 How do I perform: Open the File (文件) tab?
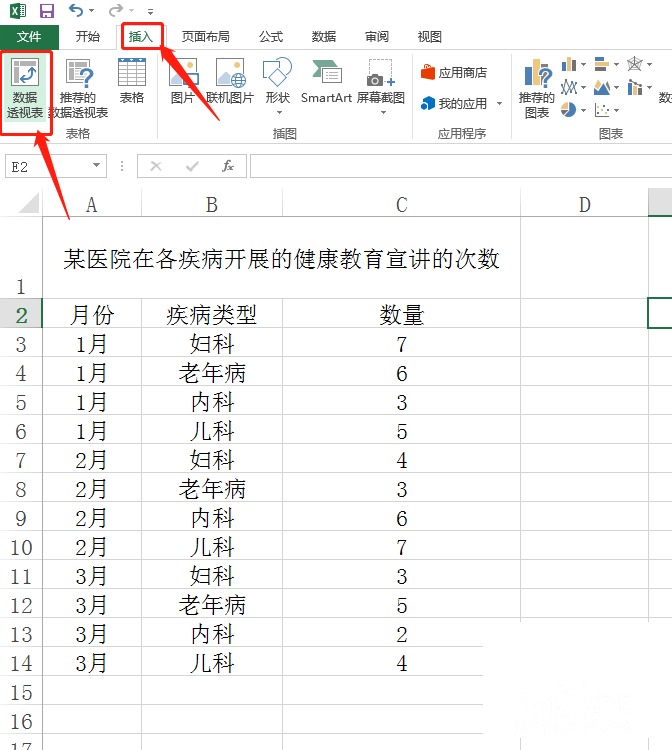tap(29, 36)
